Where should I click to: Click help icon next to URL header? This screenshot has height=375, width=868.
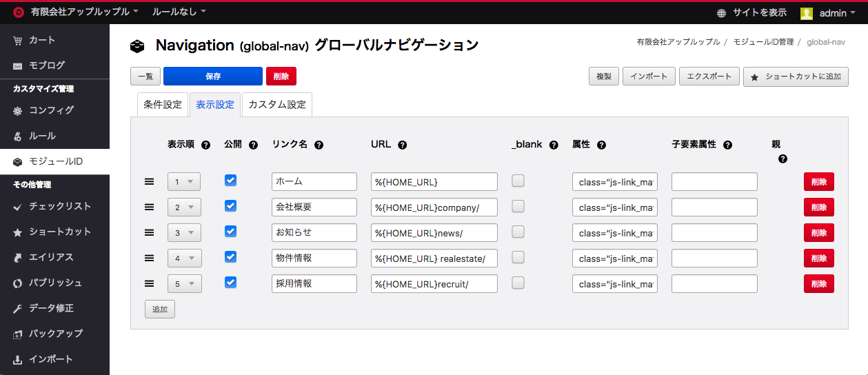tap(402, 145)
